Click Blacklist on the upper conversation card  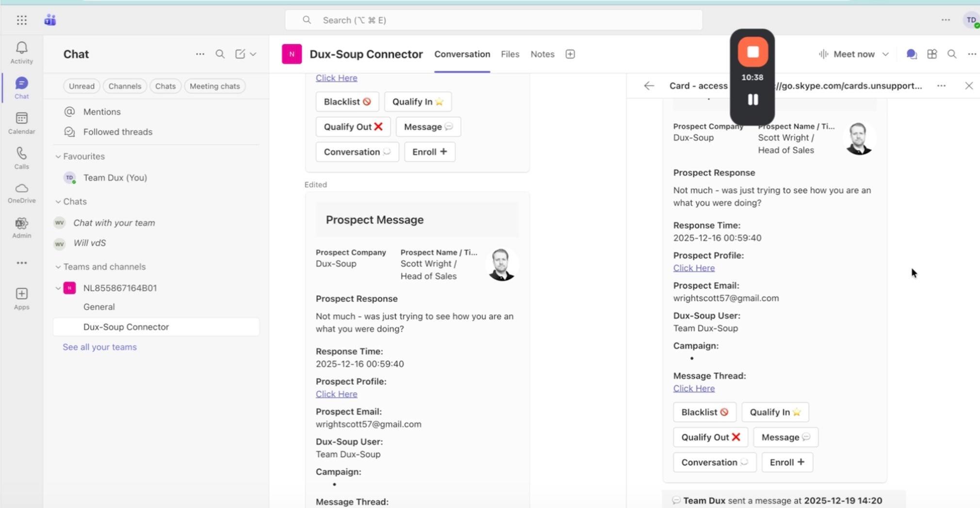click(x=347, y=101)
